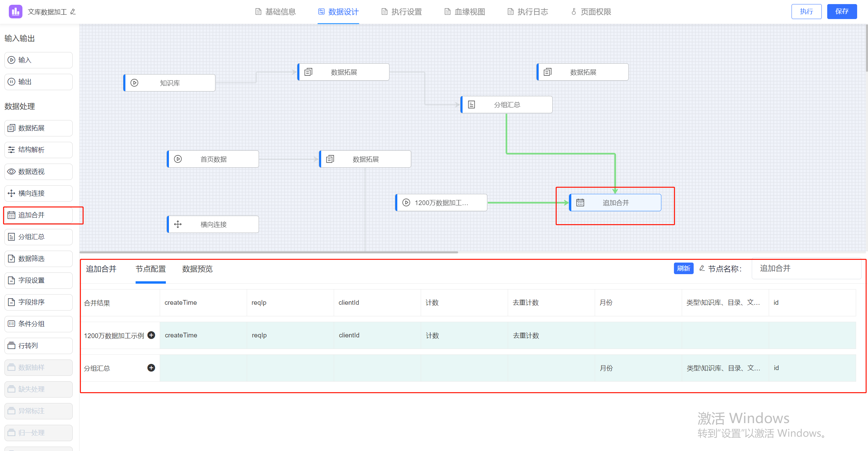Click the 分组汇总 canvas node
868x451 pixels.
506,104
